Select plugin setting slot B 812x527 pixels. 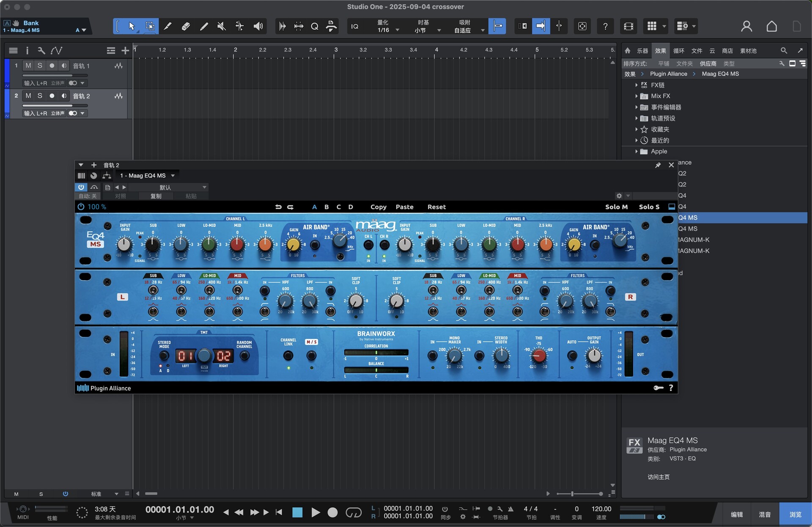[x=326, y=207]
